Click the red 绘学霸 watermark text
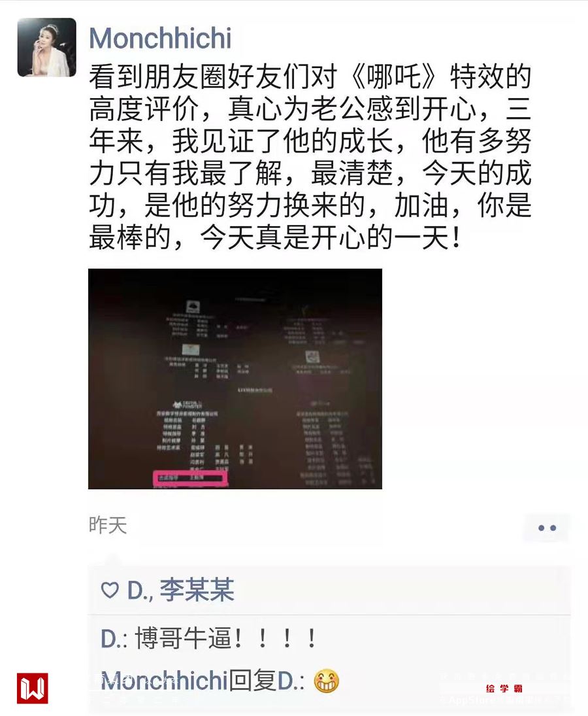 504,688
